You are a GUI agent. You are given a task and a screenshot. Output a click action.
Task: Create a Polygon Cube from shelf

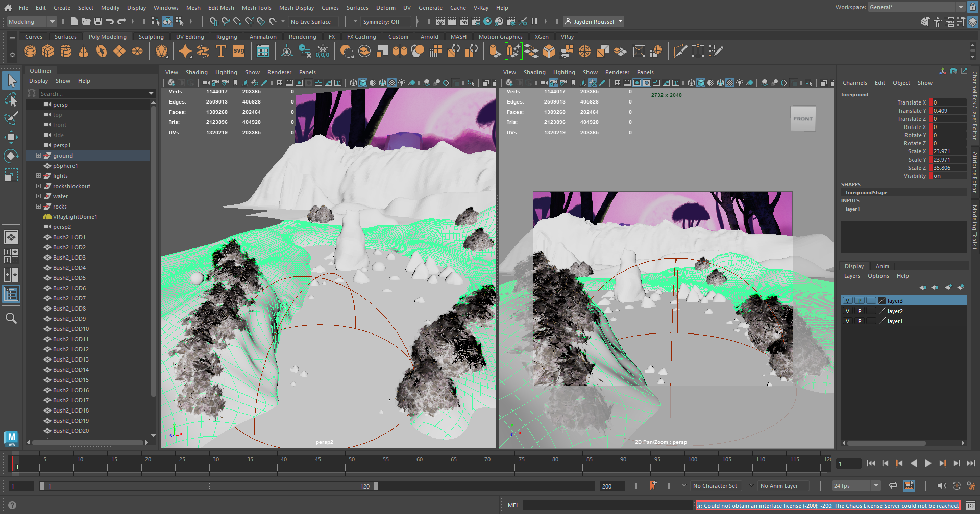[x=48, y=51]
